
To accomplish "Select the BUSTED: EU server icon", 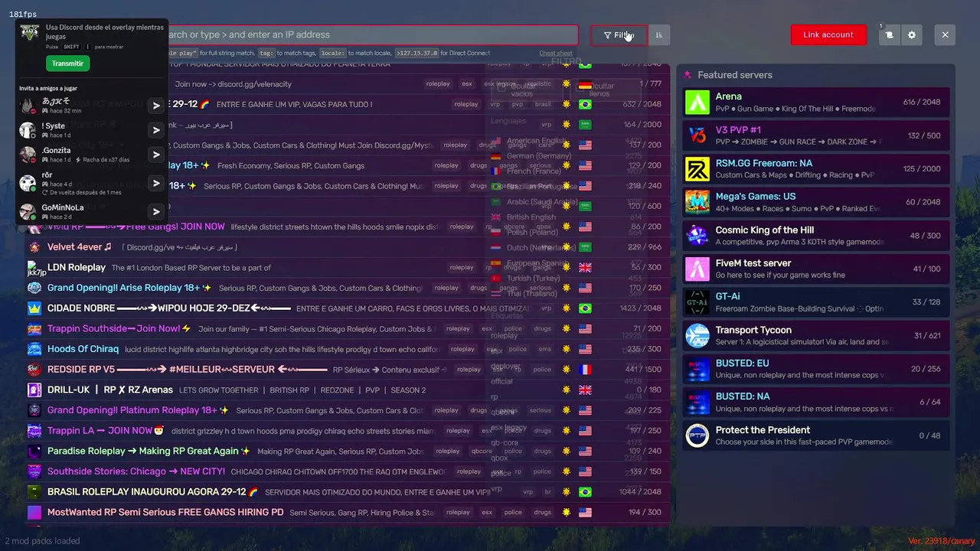I will [x=697, y=369].
